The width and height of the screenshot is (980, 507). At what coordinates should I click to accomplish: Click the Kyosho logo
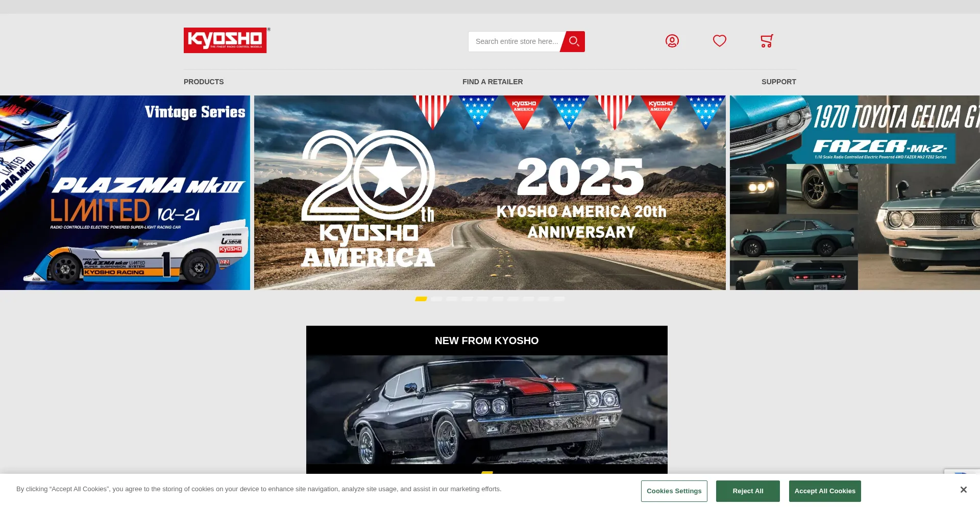tap(225, 40)
